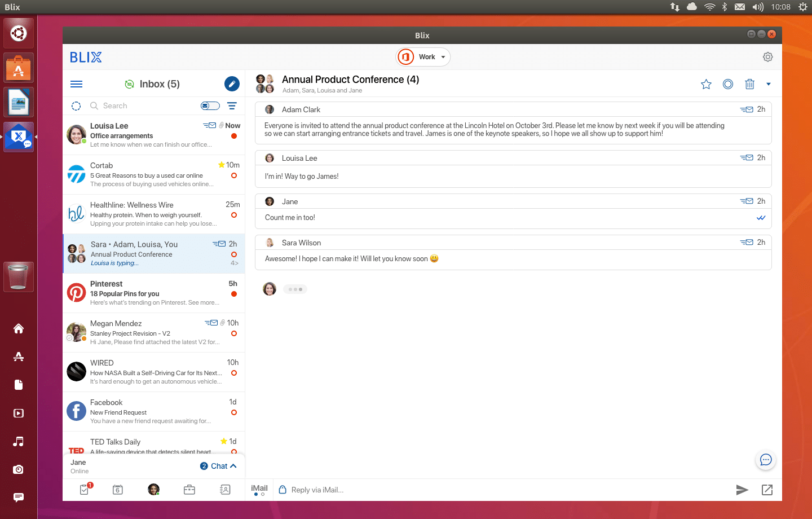Open the Work account dropdown

click(x=423, y=57)
